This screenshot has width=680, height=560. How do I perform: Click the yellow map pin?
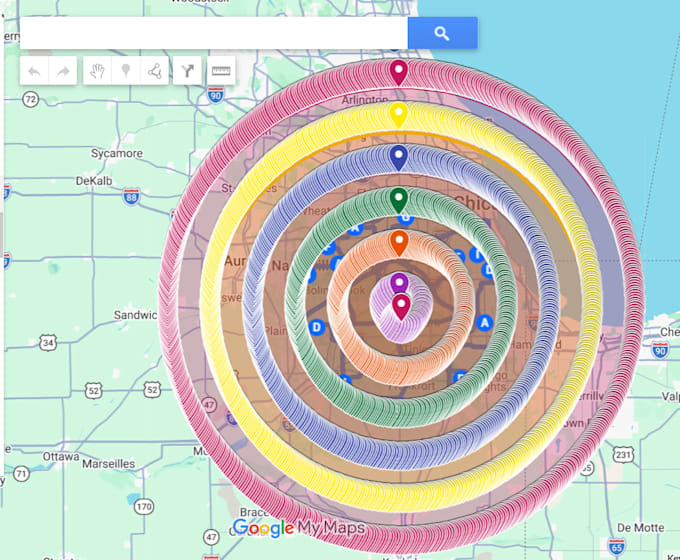pos(399,115)
